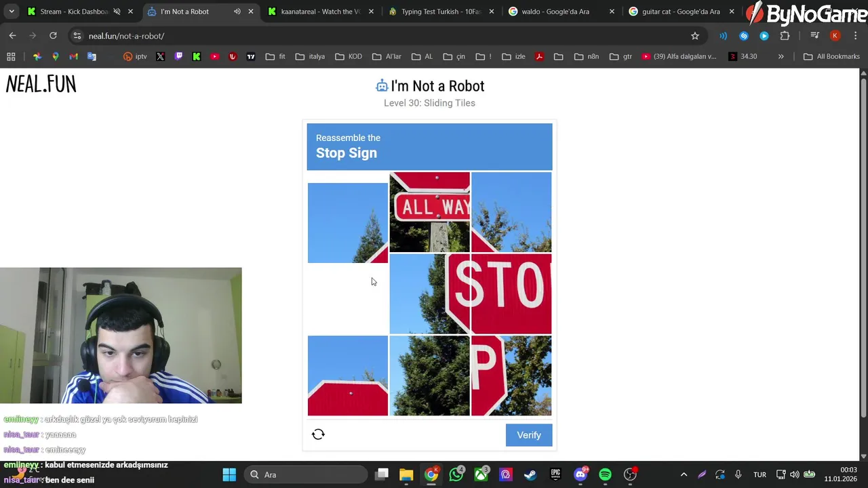Open Discord from taskbar
Viewport: 868px width, 488px height.
[580, 474]
